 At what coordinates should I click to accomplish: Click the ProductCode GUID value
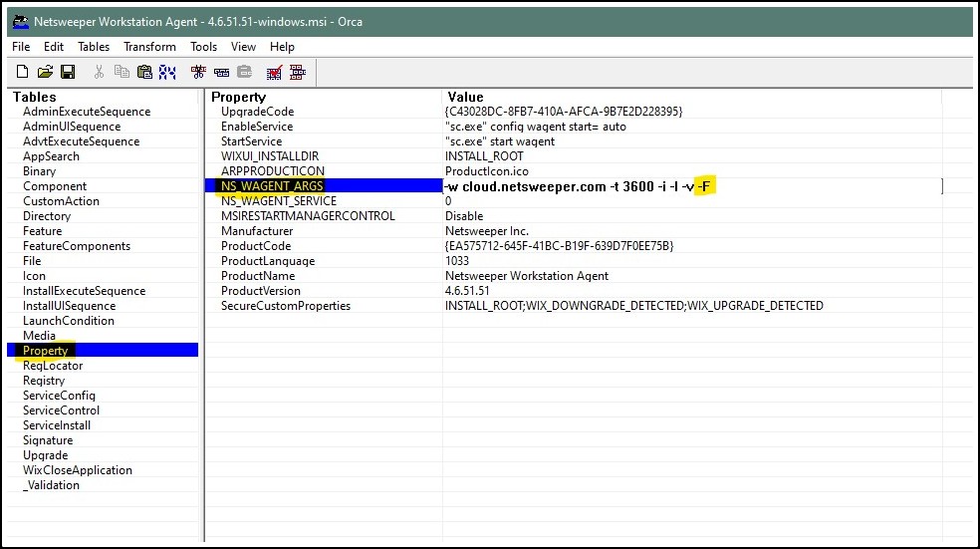pyautogui.click(x=560, y=246)
